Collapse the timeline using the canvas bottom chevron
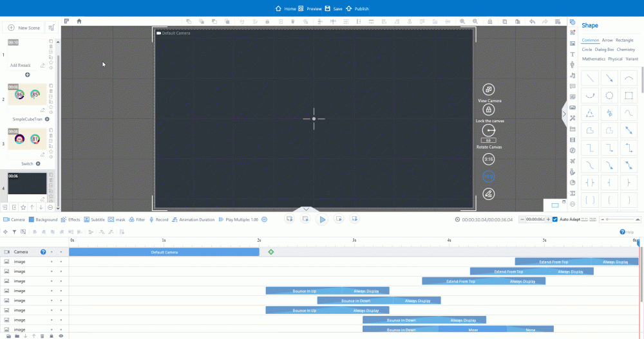The image size is (644, 339). click(306, 209)
